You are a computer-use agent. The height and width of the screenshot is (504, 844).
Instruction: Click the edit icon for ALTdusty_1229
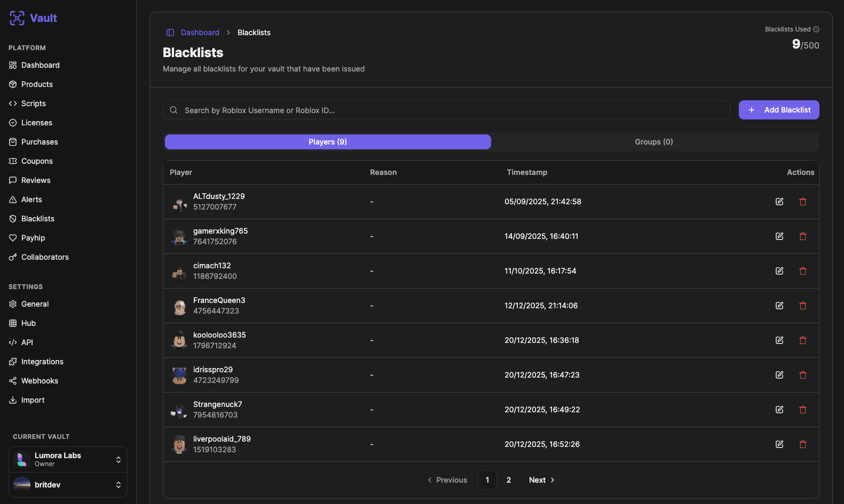[x=779, y=202]
